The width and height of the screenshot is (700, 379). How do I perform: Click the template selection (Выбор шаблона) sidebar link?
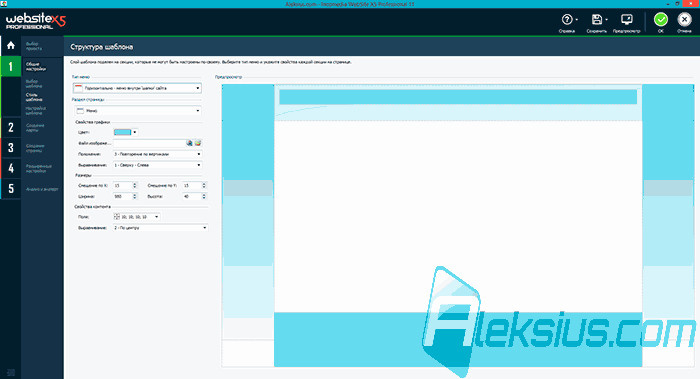[33, 83]
